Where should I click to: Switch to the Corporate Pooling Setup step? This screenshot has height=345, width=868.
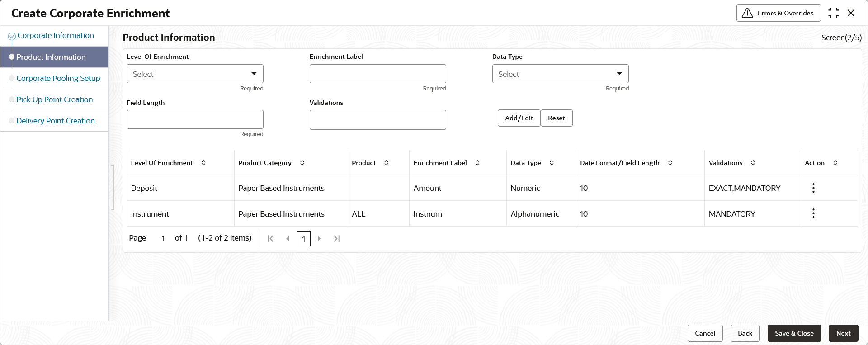(x=58, y=78)
